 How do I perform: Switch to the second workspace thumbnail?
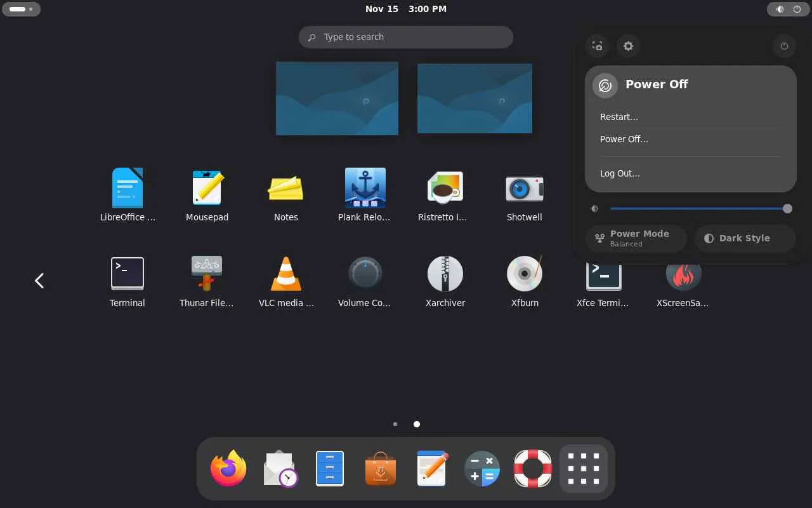coord(475,98)
